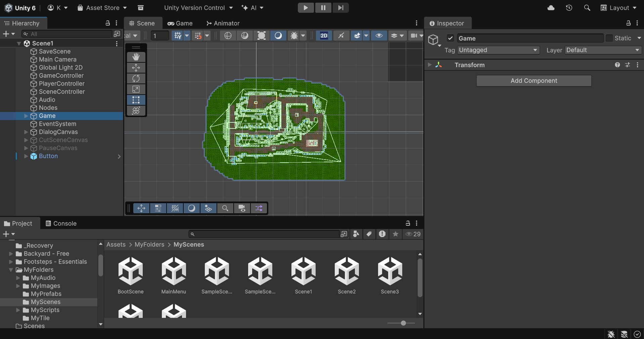This screenshot has width=644, height=339.
Task: Select the Hand view tool
Action: pyautogui.click(x=136, y=57)
